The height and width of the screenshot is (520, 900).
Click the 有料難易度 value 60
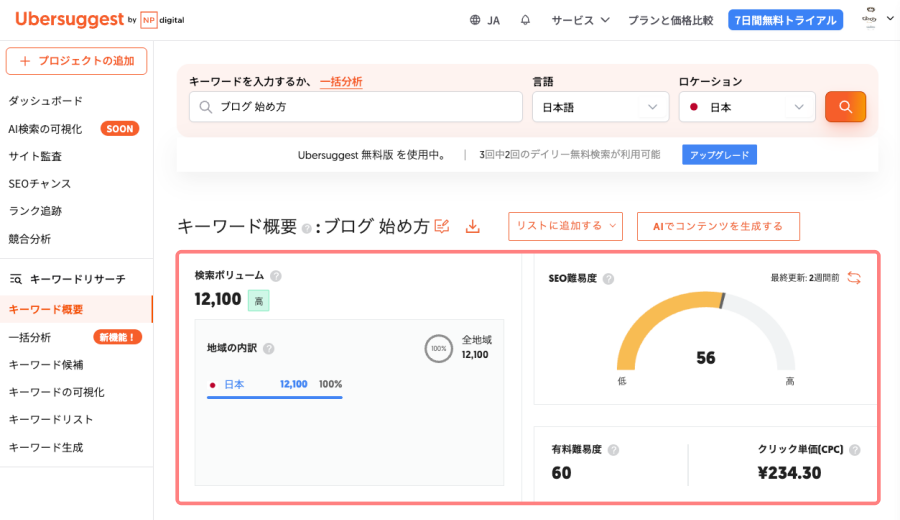561,473
